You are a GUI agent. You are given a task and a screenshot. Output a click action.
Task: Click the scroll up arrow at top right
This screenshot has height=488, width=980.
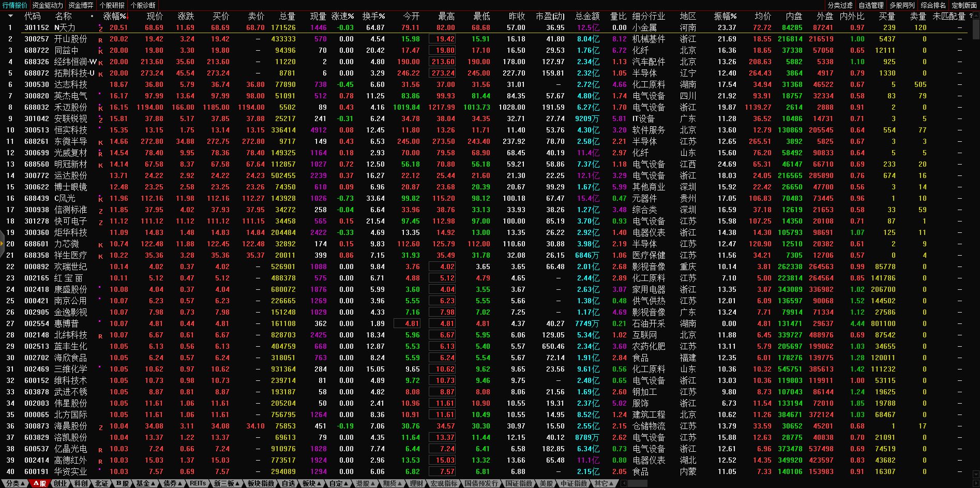[x=976, y=16]
